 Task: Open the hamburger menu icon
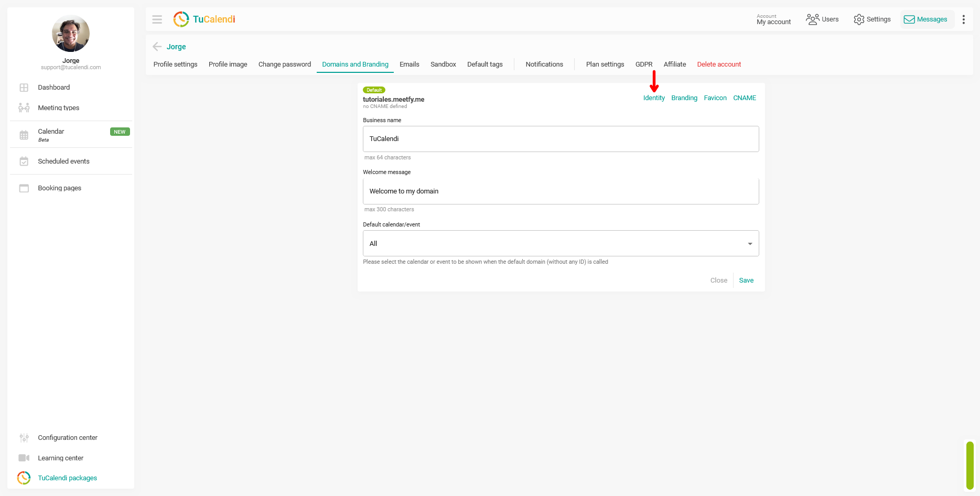pos(157,19)
